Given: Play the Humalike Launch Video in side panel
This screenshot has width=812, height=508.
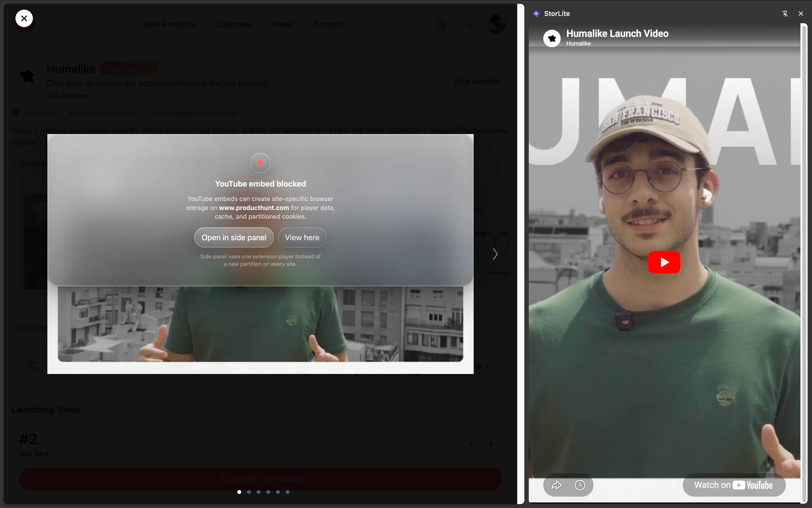Looking at the screenshot, I should (x=664, y=262).
